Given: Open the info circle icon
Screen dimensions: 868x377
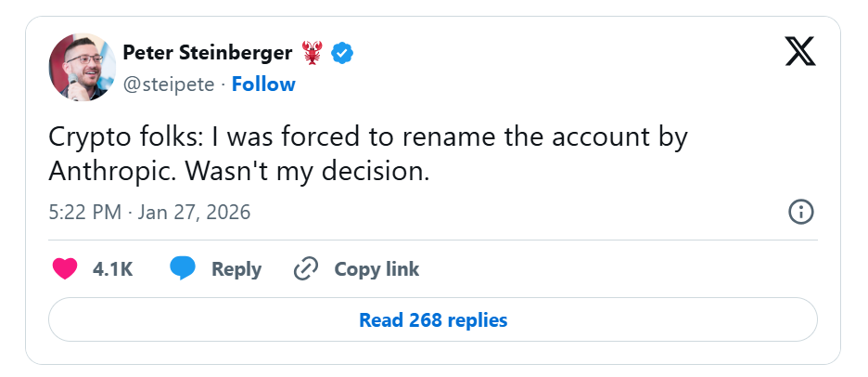Looking at the screenshot, I should click(800, 212).
